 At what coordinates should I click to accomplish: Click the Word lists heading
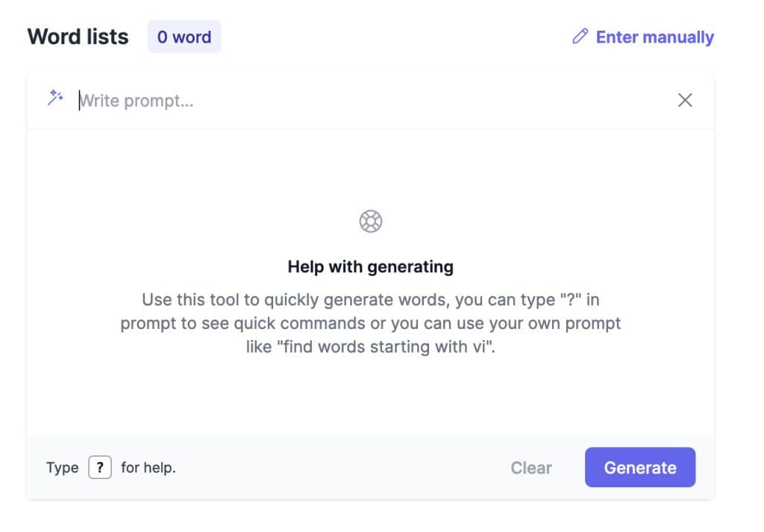tap(78, 37)
